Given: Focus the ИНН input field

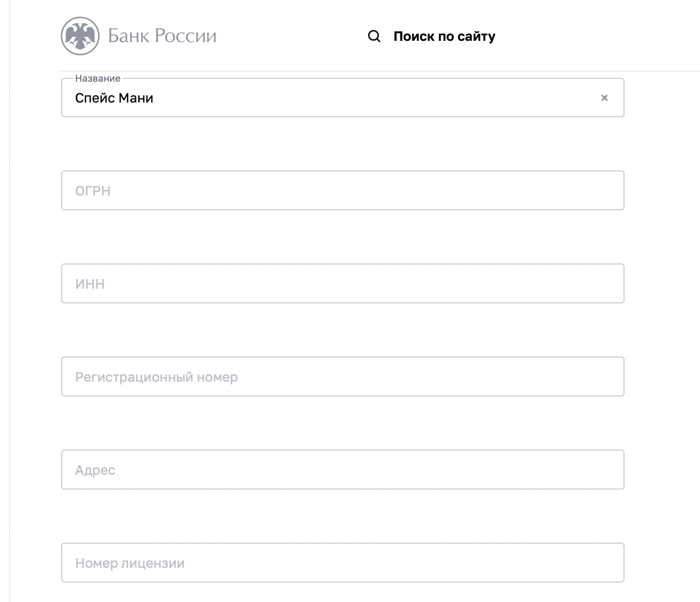Looking at the screenshot, I should coord(343,283).
